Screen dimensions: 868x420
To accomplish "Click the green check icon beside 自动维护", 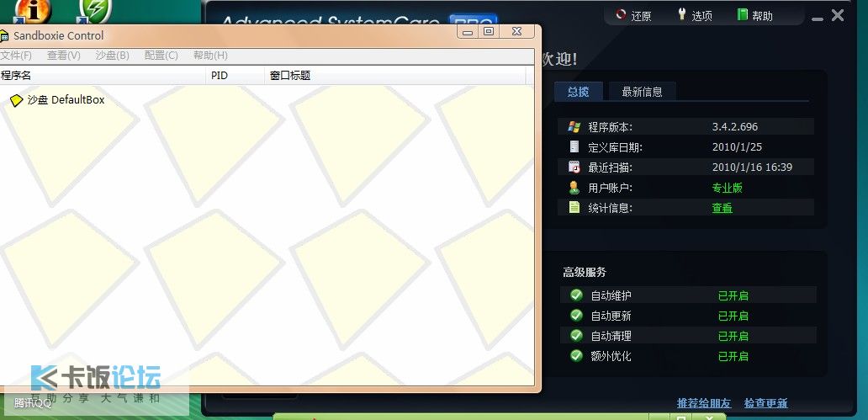I will click(576, 295).
